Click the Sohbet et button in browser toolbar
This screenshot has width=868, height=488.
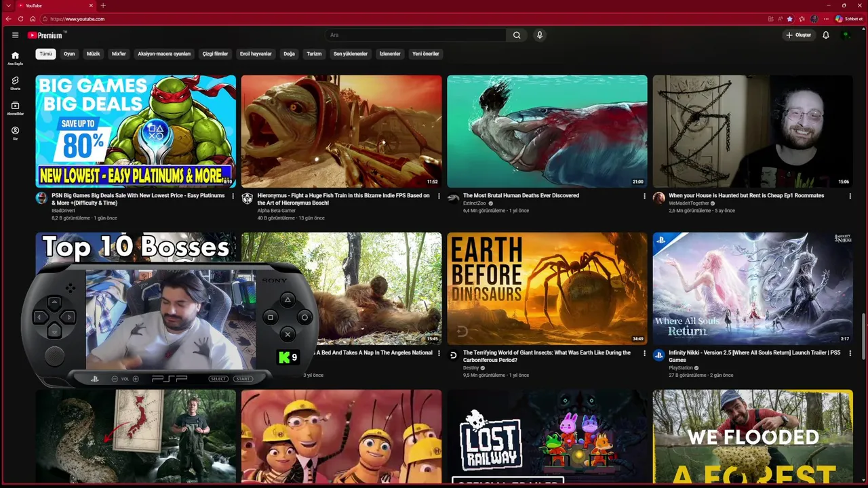[x=849, y=19]
